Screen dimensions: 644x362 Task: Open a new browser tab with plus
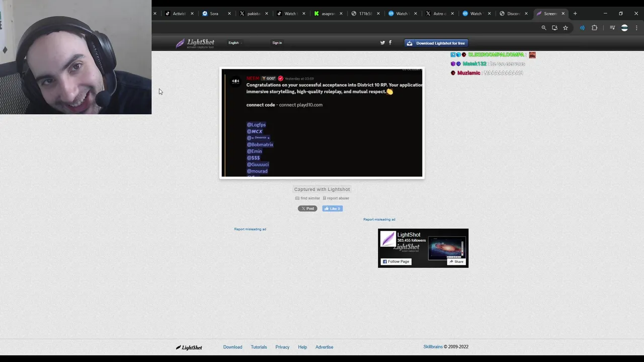pyautogui.click(x=575, y=14)
